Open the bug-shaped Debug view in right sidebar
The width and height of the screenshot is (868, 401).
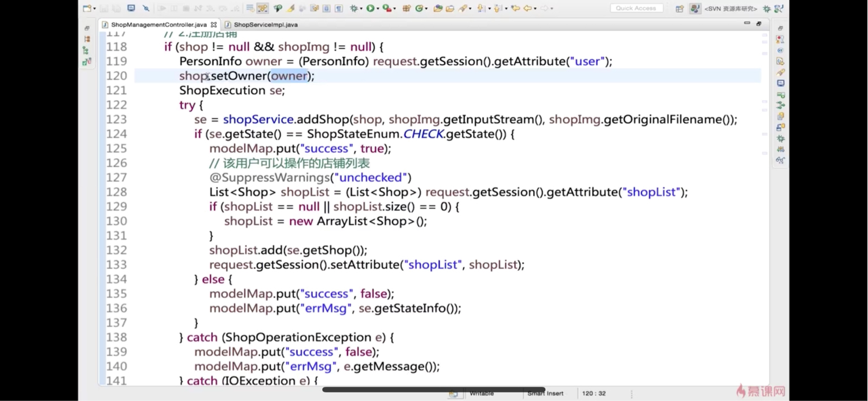pos(780,139)
